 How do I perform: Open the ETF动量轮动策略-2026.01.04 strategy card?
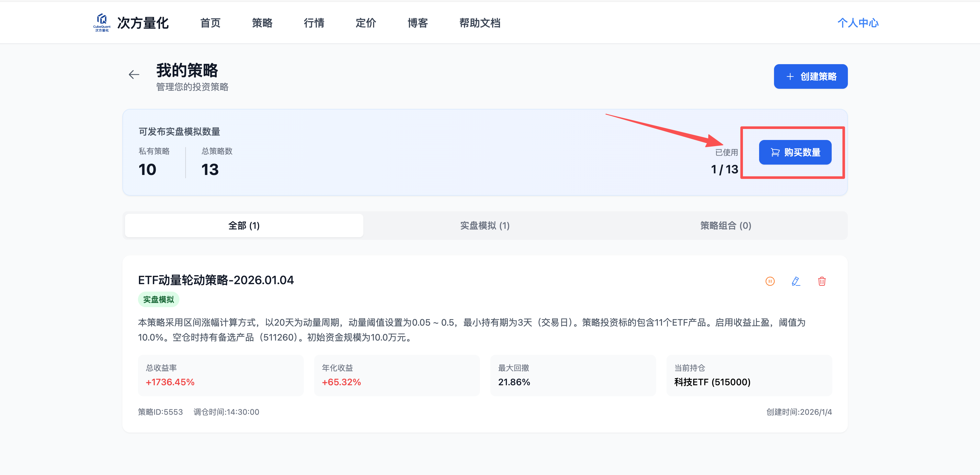(x=216, y=280)
